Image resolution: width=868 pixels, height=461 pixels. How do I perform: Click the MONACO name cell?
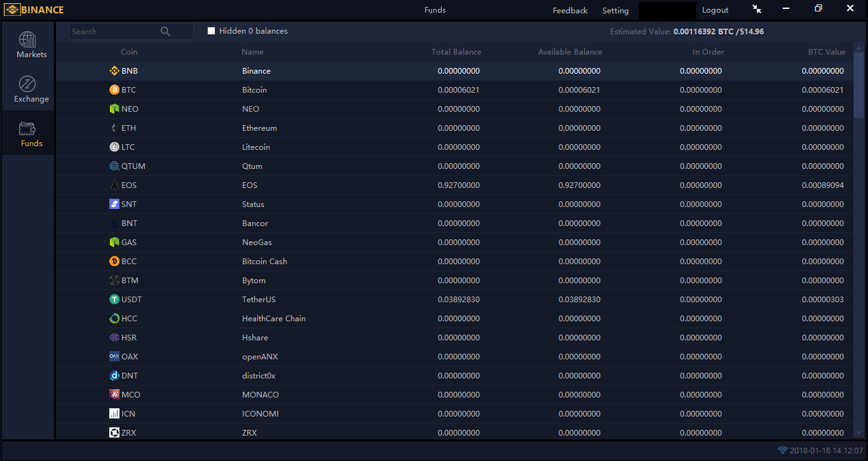click(261, 395)
